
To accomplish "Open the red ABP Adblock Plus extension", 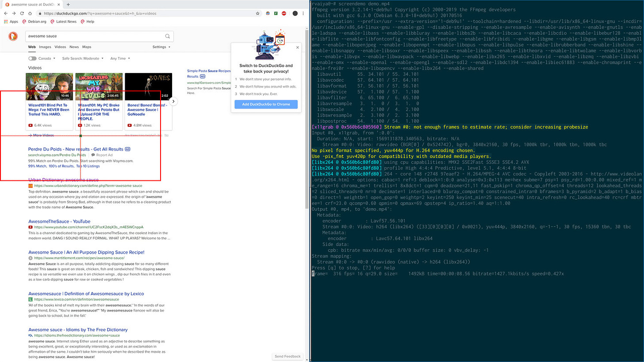I will pyautogui.click(x=284, y=13).
